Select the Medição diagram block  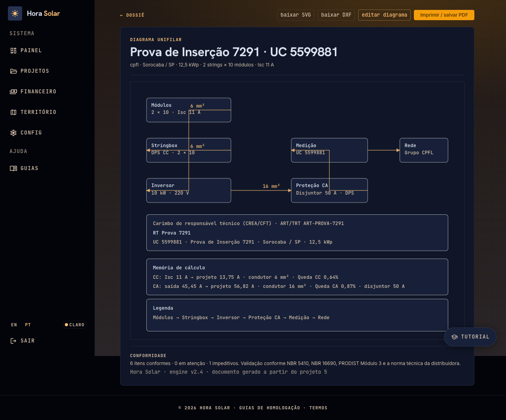[329, 150]
